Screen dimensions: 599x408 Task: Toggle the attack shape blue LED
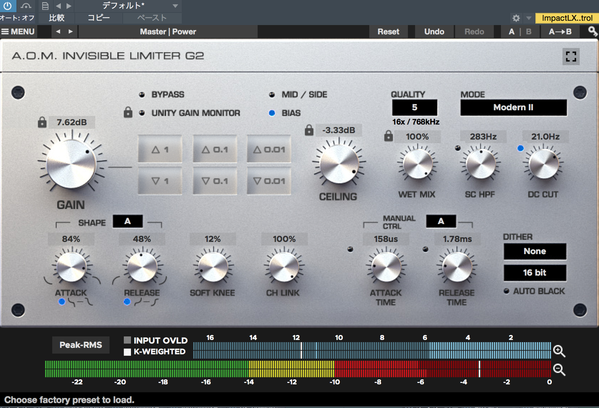click(62, 302)
